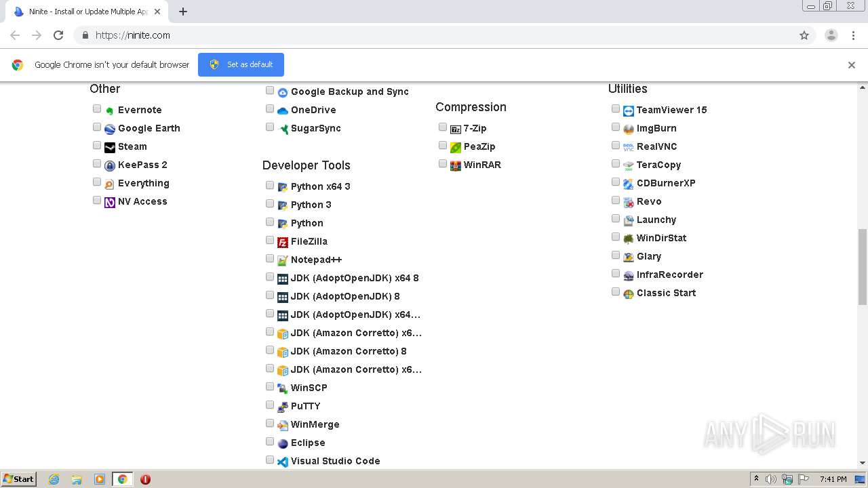868x488 pixels.
Task: Open the Windows Start menu
Action: 19,479
